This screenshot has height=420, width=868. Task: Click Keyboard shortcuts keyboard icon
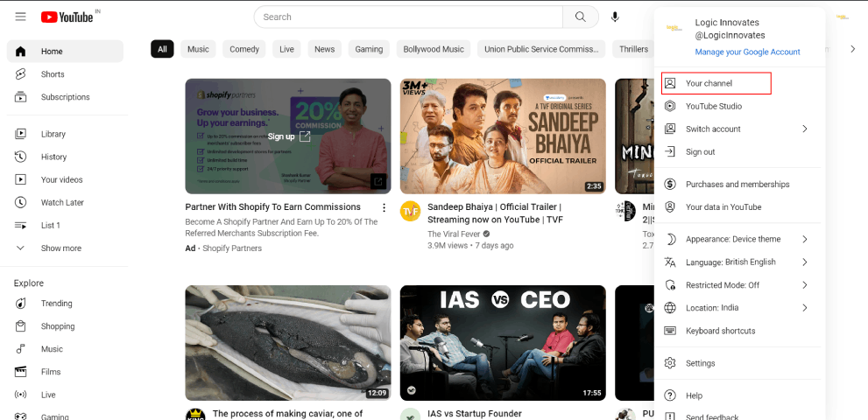coord(670,331)
